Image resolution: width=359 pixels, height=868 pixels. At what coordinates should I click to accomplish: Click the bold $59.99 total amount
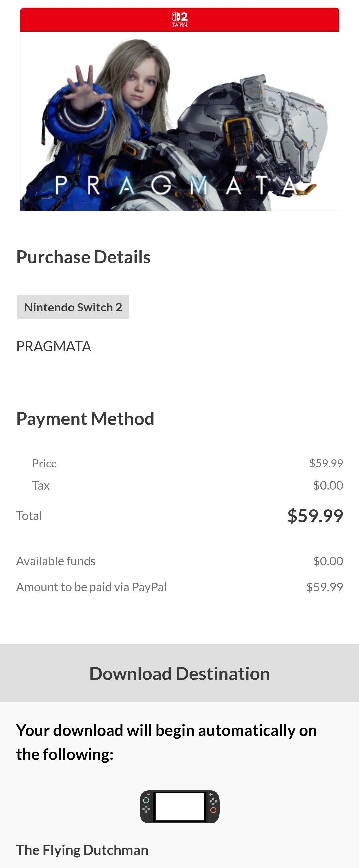pos(315,516)
